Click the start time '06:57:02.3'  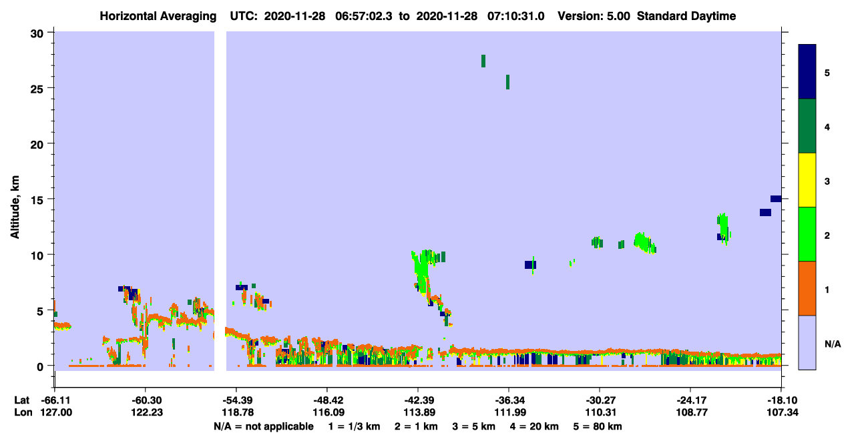pos(365,16)
